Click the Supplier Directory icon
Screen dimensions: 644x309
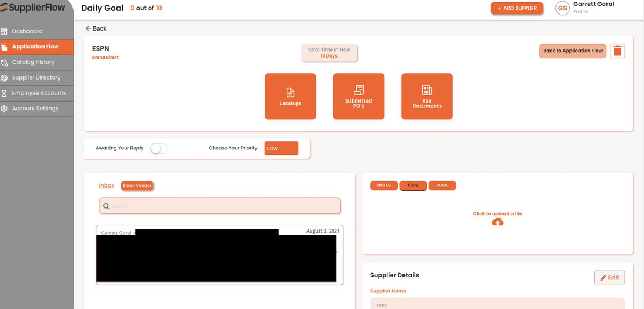coord(4,77)
